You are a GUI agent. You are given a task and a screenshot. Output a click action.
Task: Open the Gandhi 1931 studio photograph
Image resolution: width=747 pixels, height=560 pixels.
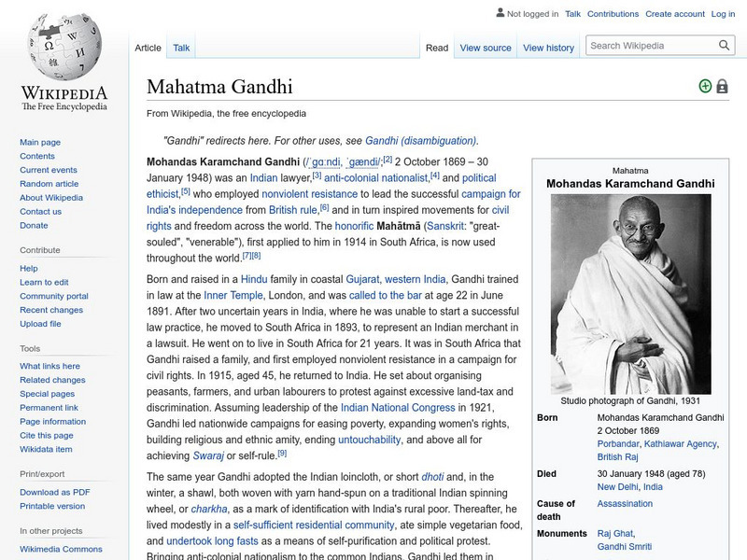tap(630, 294)
